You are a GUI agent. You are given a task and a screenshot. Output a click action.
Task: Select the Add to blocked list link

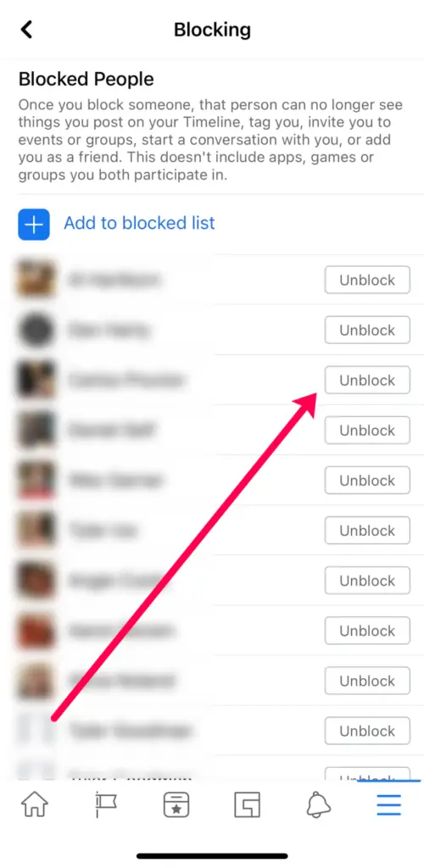[139, 223]
